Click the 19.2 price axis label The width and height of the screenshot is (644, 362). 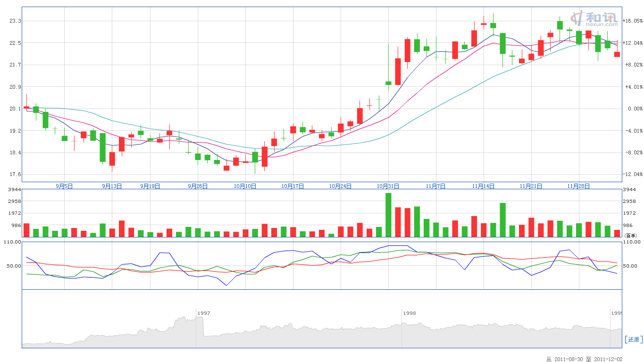pyautogui.click(x=16, y=130)
